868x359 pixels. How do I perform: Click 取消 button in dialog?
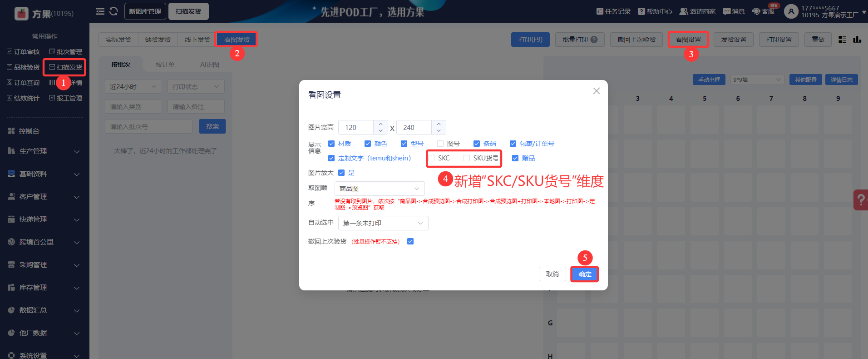[x=552, y=274]
